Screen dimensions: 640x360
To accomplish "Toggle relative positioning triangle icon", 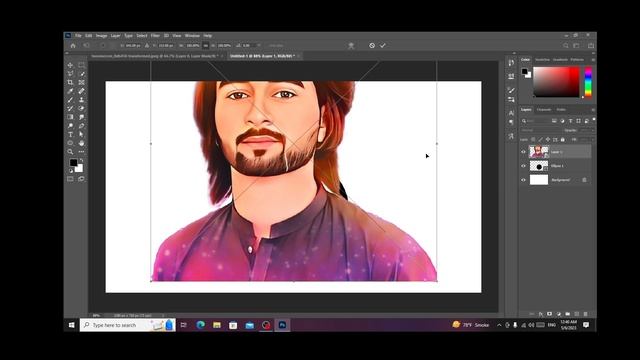I will 147,46.
